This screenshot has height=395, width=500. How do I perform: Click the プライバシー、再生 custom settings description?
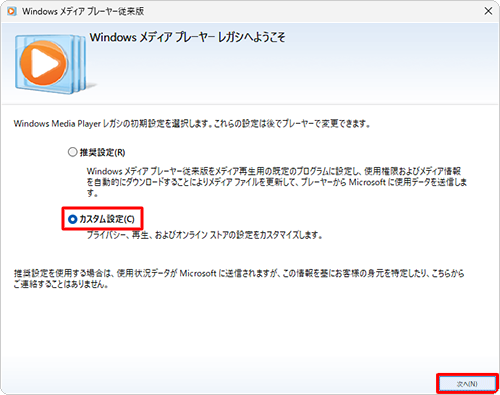[205, 235]
